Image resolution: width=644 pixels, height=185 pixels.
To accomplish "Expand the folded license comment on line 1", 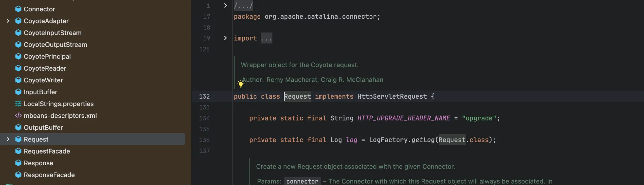I will coord(225,6).
